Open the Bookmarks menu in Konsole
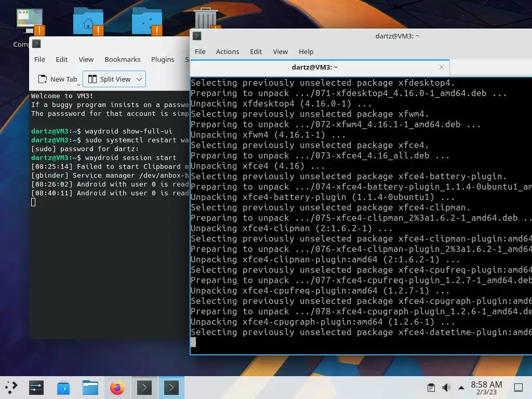Image resolution: width=532 pixels, height=399 pixels. [x=123, y=59]
